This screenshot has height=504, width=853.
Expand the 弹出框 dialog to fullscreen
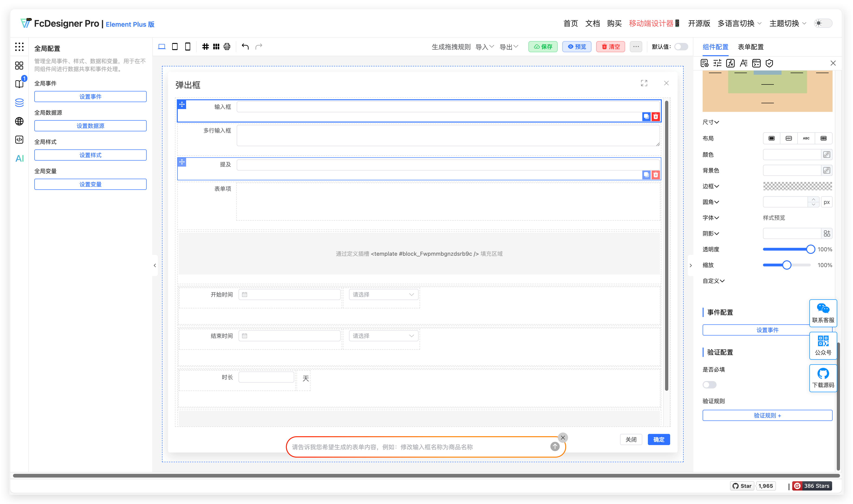(644, 83)
